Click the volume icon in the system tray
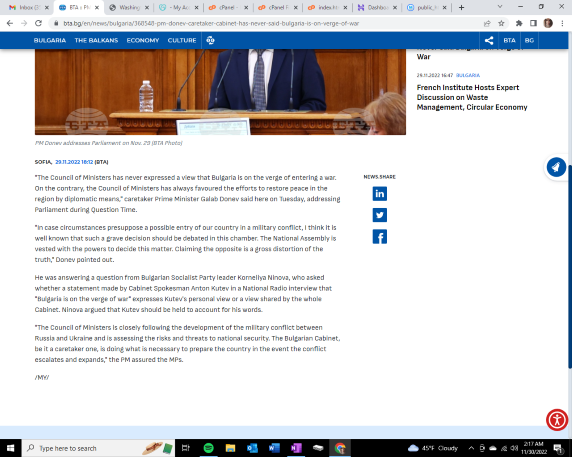This screenshot has width=572, height=457. [x=514, y=448]
